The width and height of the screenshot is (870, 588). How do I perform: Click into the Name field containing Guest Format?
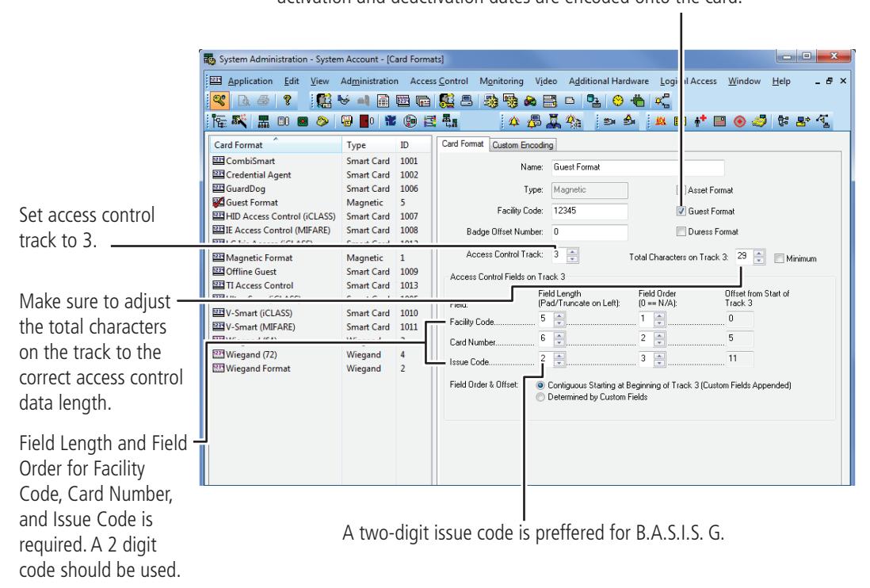point(638,167)
